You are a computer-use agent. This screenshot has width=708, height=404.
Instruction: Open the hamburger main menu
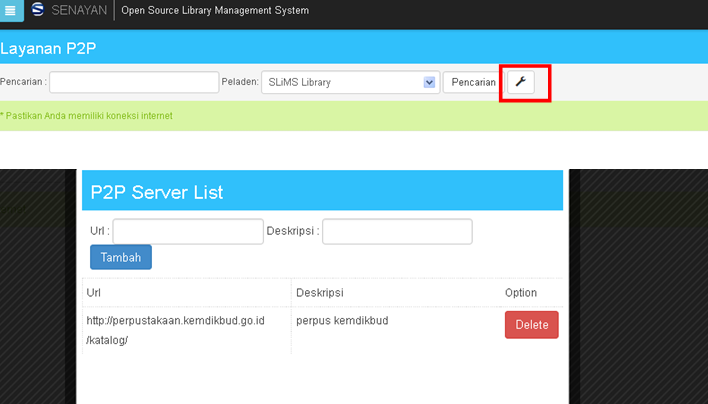click(11, 10)
